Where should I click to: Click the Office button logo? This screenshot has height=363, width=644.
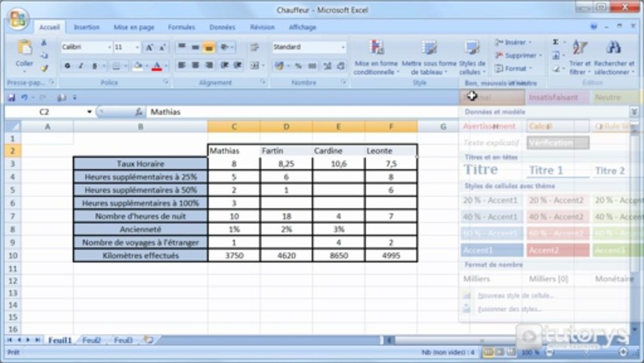[19, 19]
